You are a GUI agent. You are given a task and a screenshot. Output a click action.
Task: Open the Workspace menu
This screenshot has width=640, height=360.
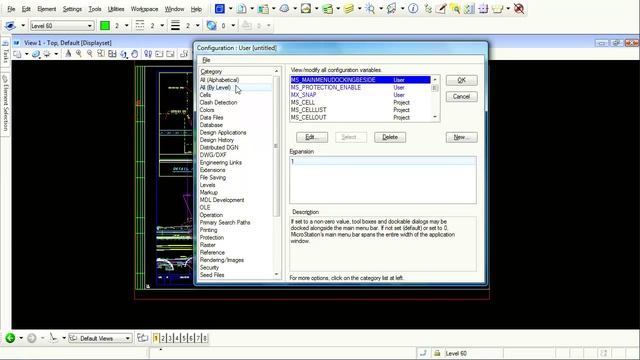(x=144, y=9)
